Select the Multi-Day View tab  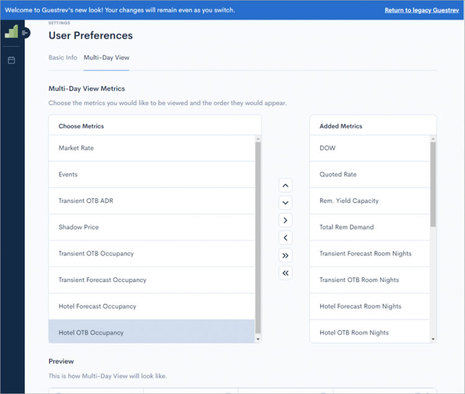pyautogui.click(x=106, y=57)
